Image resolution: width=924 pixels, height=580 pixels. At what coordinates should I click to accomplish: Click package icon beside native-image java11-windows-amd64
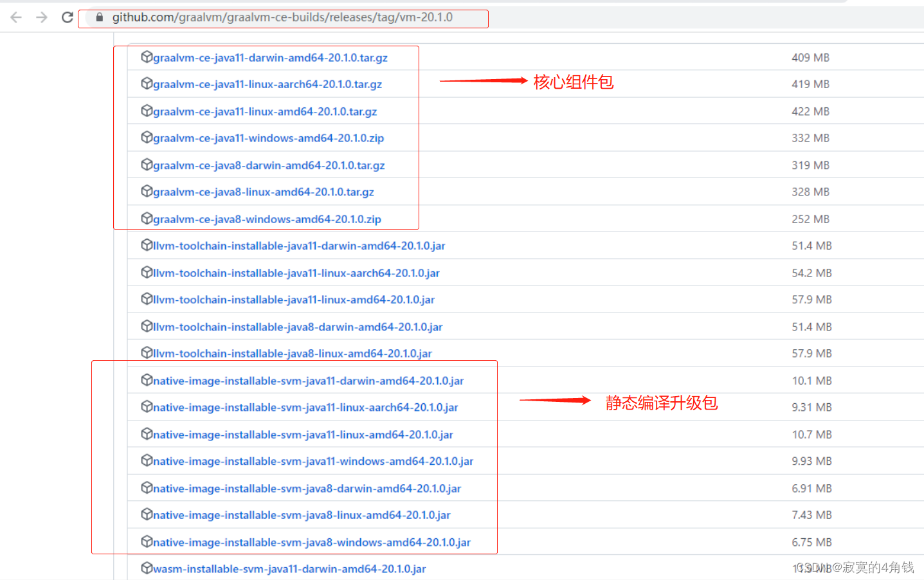point(147,460)
